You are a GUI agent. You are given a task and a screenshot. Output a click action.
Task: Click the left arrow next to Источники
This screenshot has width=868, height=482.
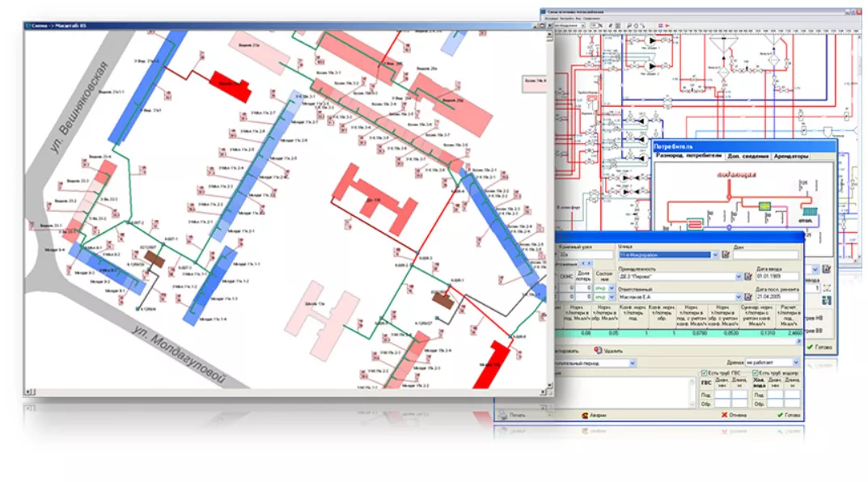(582, 264)
